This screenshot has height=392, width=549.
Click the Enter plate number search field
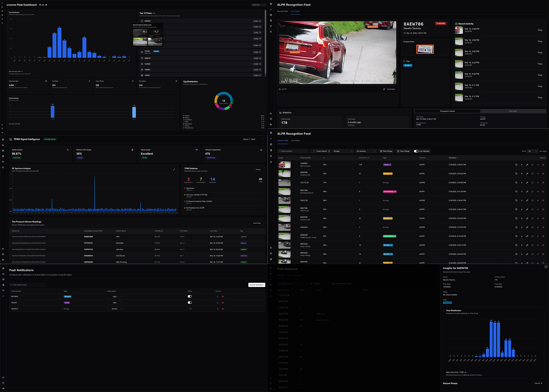(x=28, y=285)
